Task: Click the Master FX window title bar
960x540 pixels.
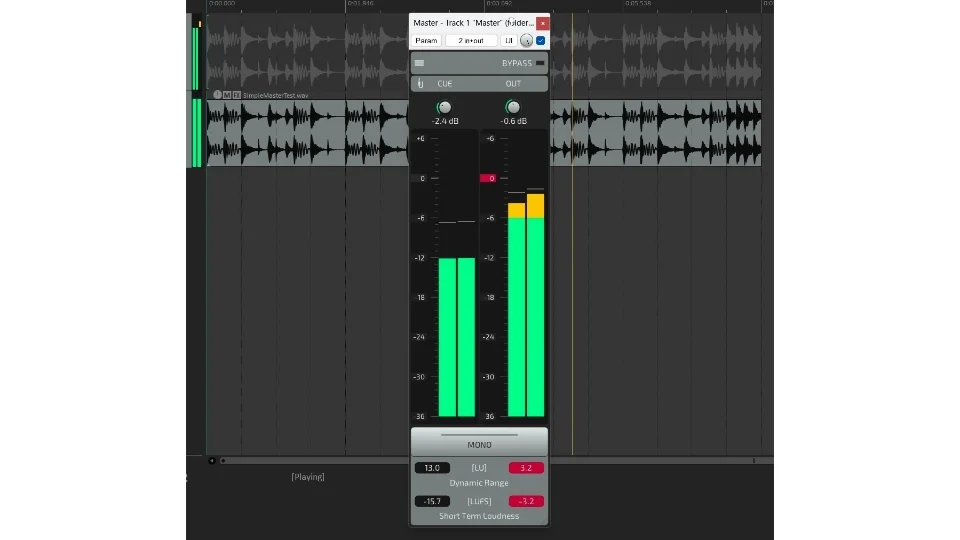Action: [473, 23]
